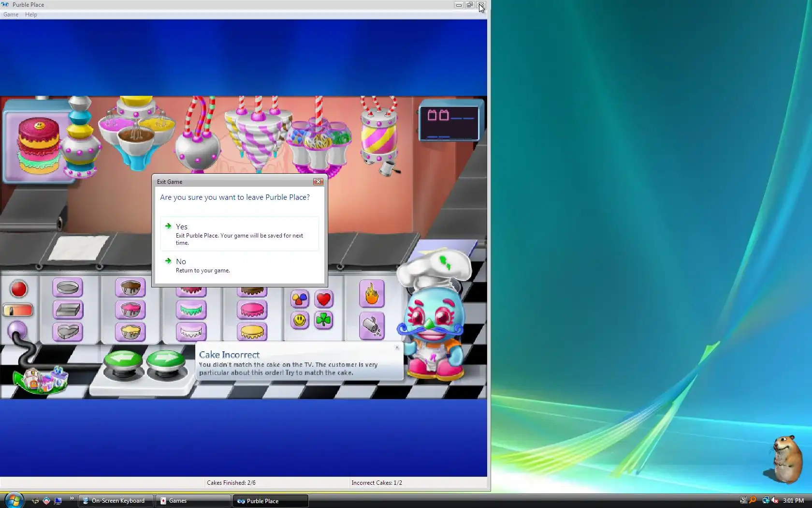Dismiss the Cake Incorrect notification
Screen dimensions: 812x508
[x=397, y=347]
